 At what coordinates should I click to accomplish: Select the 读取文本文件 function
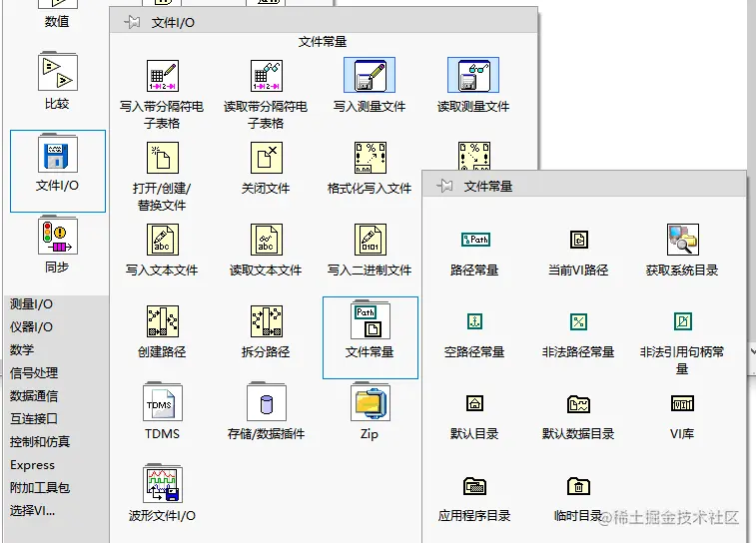266,240
